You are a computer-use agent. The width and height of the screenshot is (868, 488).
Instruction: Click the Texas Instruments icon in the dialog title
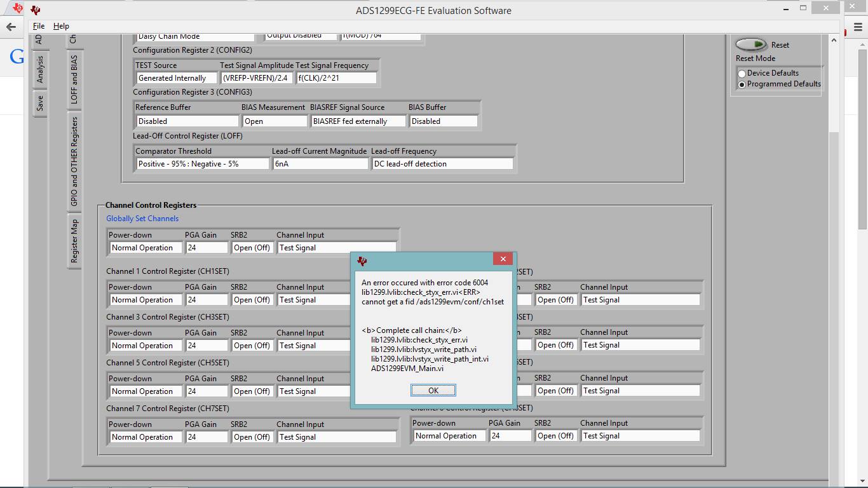point(362,261)
